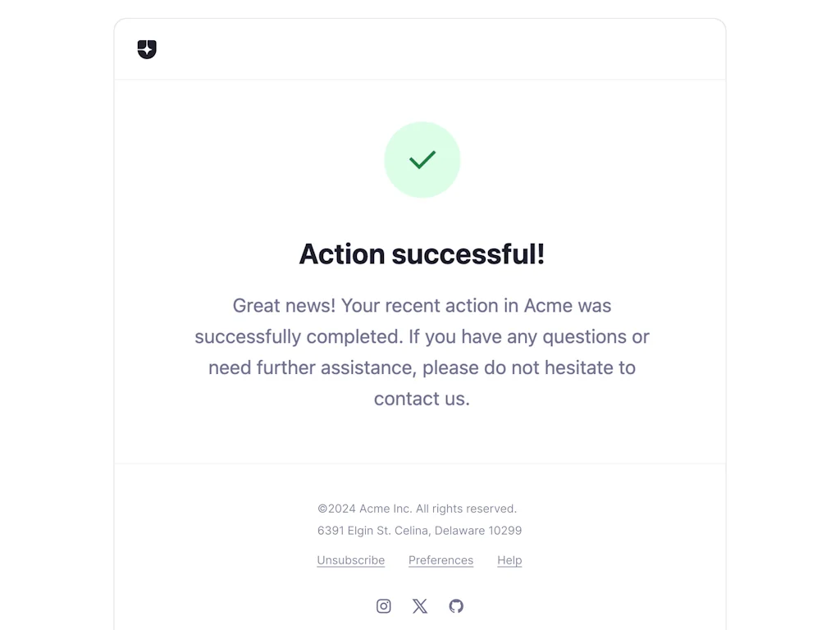Click the email header bar area

tap(420, 49)
